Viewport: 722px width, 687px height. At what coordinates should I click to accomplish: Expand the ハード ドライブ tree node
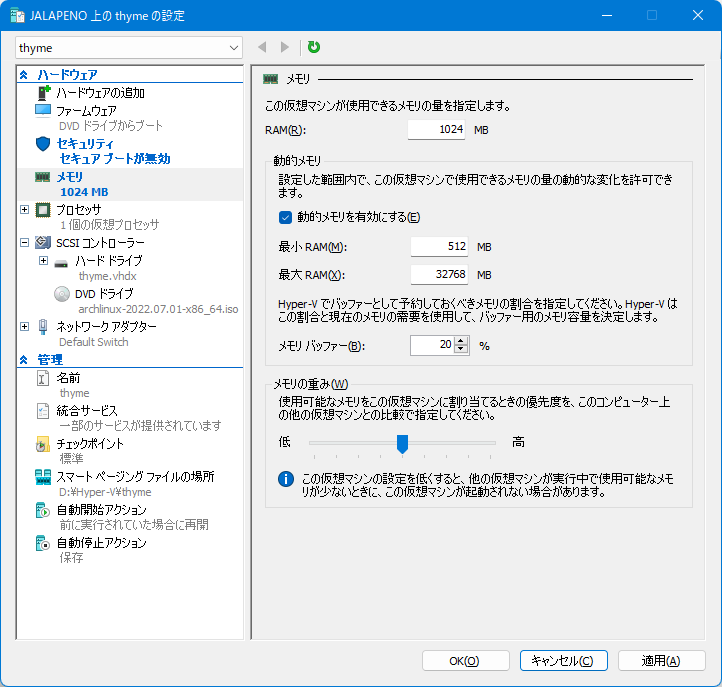point(43,261)
